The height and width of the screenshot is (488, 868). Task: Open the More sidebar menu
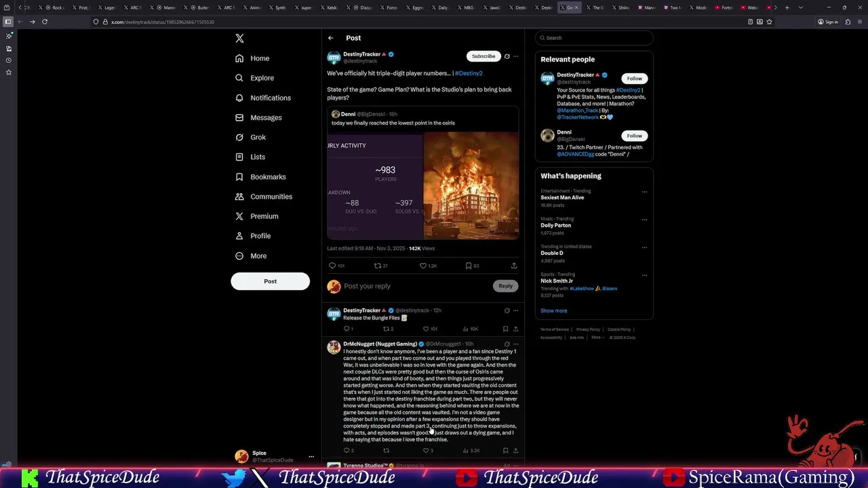pos(251,256)
